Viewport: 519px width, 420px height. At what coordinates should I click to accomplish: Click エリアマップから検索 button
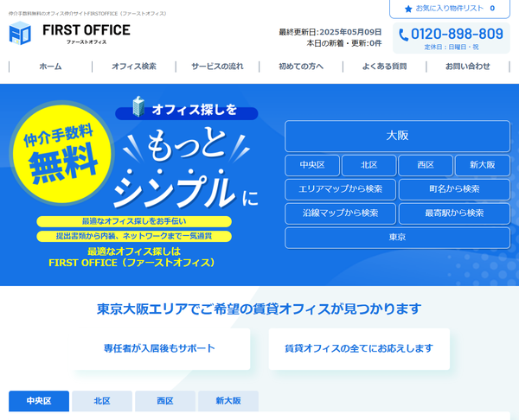tap(340, 189)
